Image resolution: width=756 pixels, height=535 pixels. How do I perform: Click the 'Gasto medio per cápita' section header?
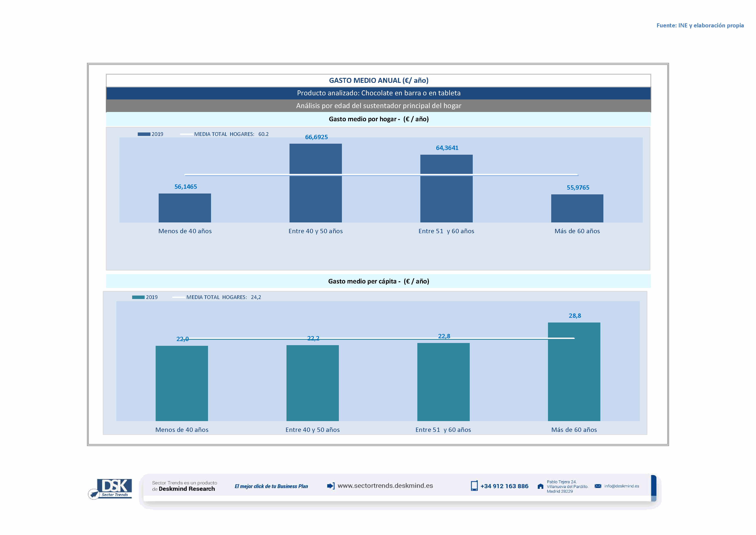coord(378,281)
